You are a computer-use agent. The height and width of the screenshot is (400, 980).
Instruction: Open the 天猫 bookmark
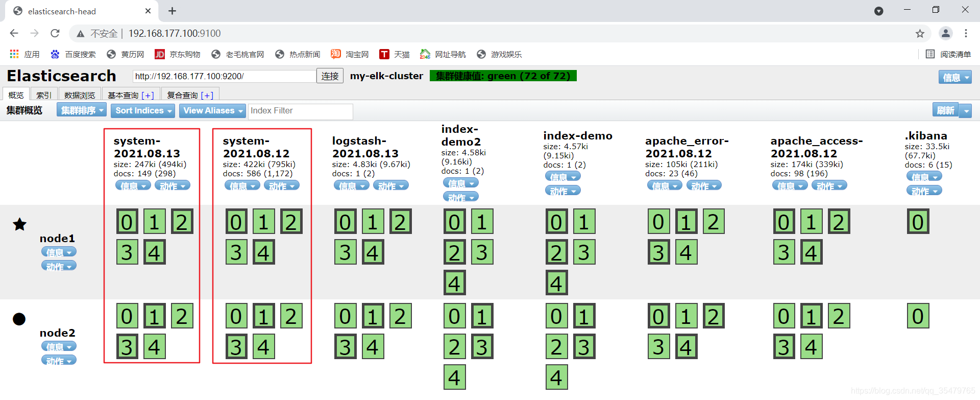coord(395,54)
